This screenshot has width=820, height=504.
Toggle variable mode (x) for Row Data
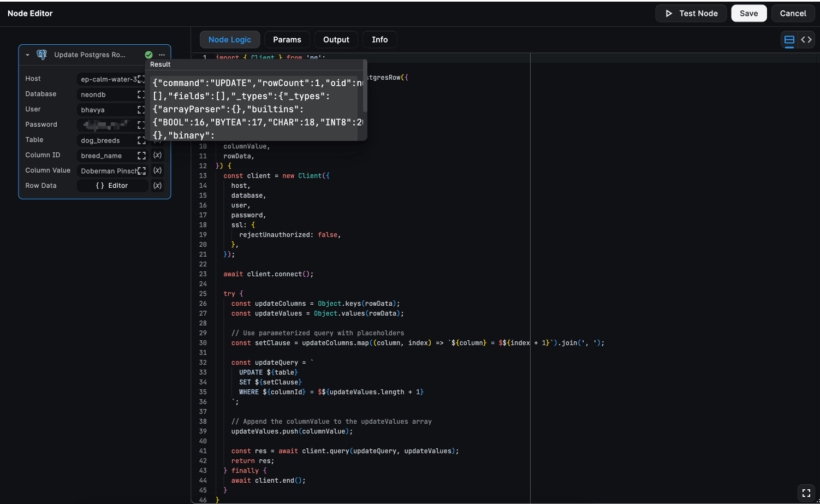coord(157,186)
